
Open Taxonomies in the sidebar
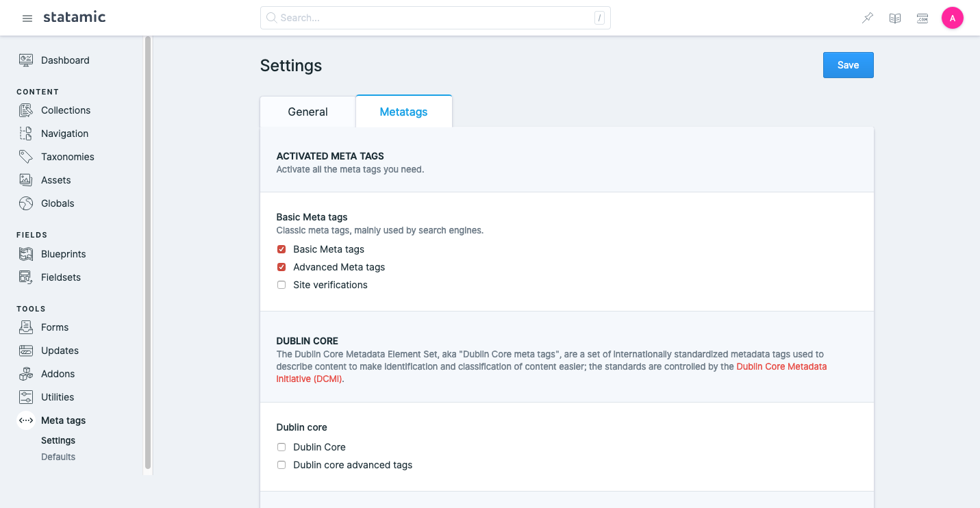tap(68, 157)
